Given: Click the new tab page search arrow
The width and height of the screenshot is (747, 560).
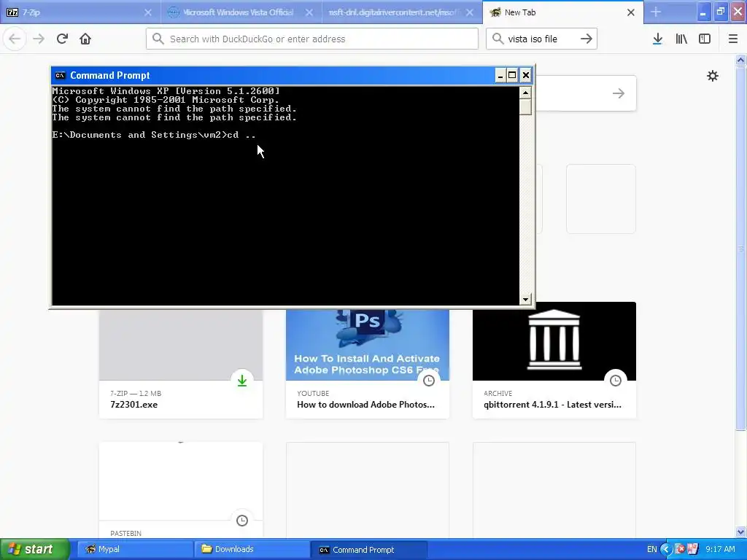Looking at the screenshot, I should [x=619, y=93].
